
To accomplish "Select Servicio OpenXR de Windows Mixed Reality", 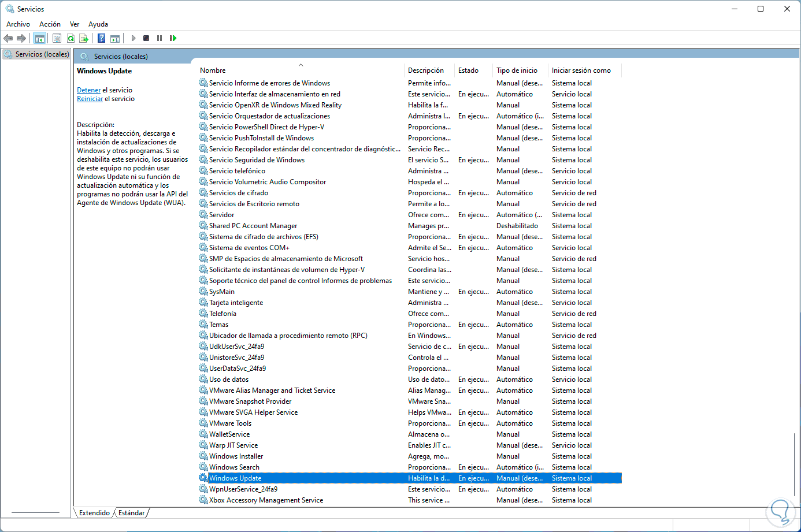I will 410,105.
